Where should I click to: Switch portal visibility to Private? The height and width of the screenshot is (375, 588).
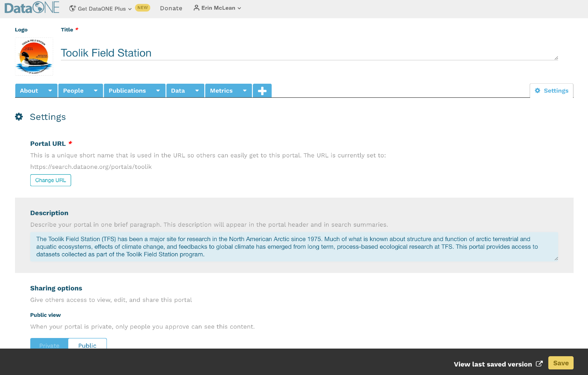pyautogui.click(x=49, y=345)
